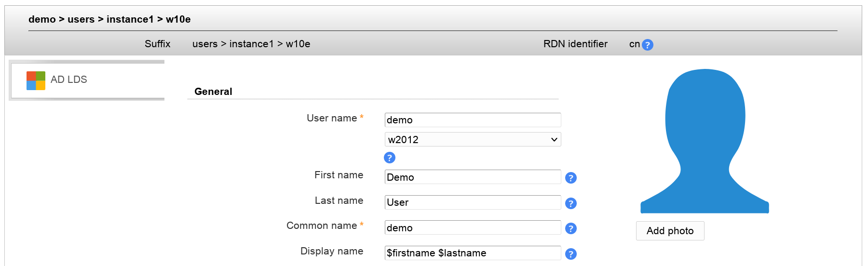The width and height of the screenshot is (868, 266).
Task: Click the colored Windows logo icon
Action: [x=36, y=80]
